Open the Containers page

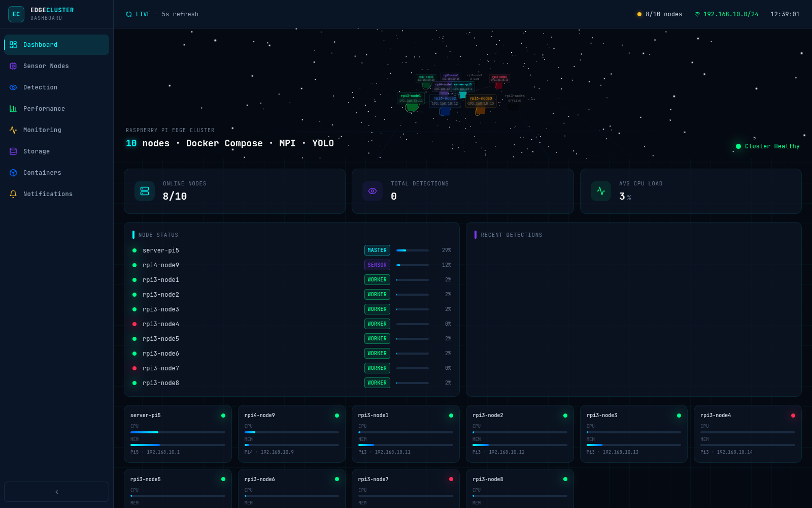pyautogui.click(x=56, y=173)
